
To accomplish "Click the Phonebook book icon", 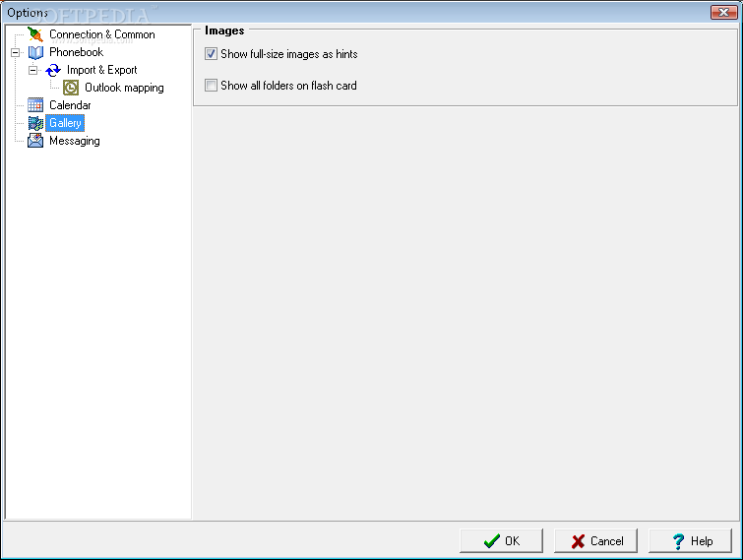I will click(35, 52).
